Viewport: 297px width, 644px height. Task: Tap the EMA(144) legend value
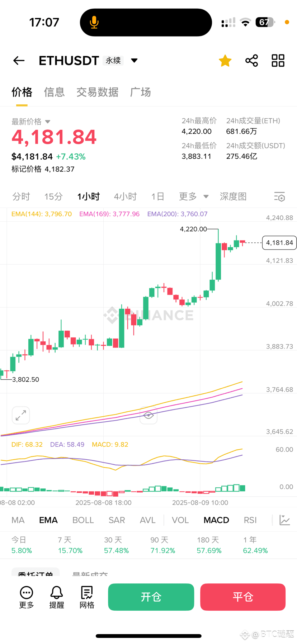tap(42, 214)
